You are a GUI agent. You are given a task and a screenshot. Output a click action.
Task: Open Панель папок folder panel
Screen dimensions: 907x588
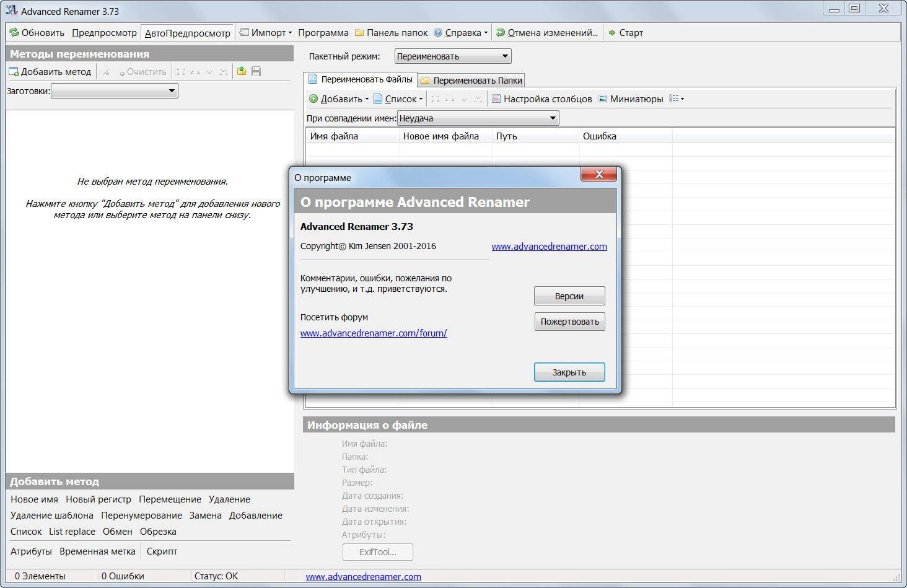392,32
